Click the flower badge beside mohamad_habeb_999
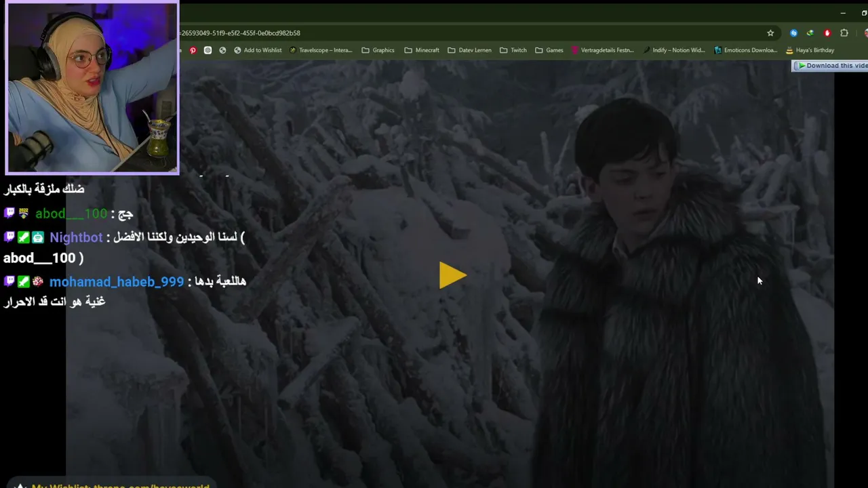The image size is (868, 488). point(38,281)
